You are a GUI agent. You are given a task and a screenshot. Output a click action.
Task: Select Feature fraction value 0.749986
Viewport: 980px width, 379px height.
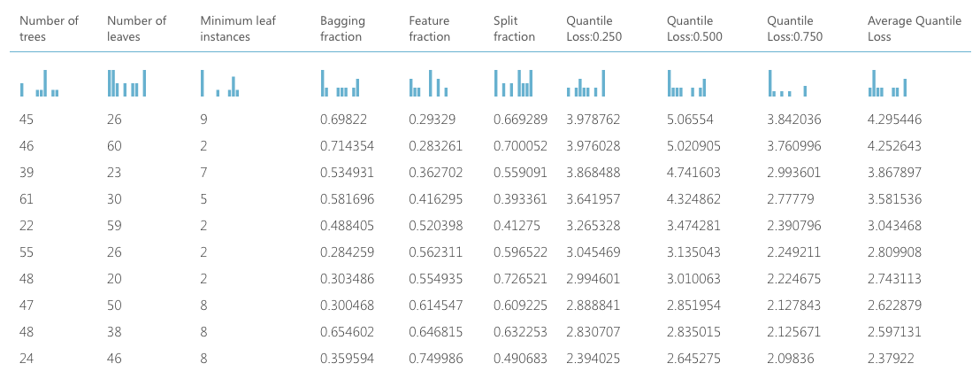click(x=436, y=359)
